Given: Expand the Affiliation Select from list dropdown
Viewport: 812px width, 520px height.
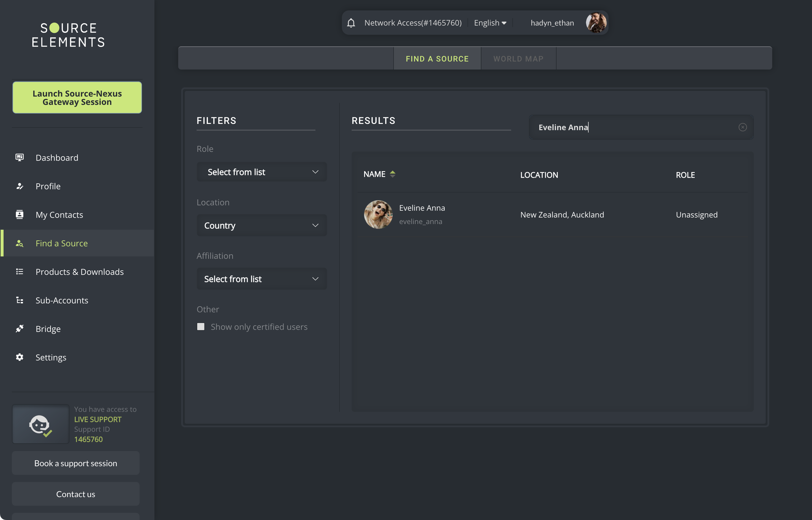Looking at the screenshot, I should click(x=262, y=279).
